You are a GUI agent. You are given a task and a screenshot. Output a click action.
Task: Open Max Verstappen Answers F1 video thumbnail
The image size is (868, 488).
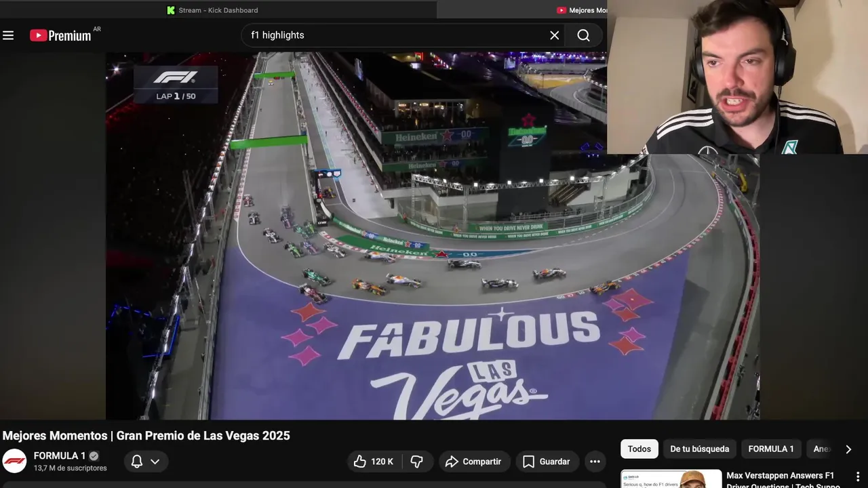coord(671,479)
